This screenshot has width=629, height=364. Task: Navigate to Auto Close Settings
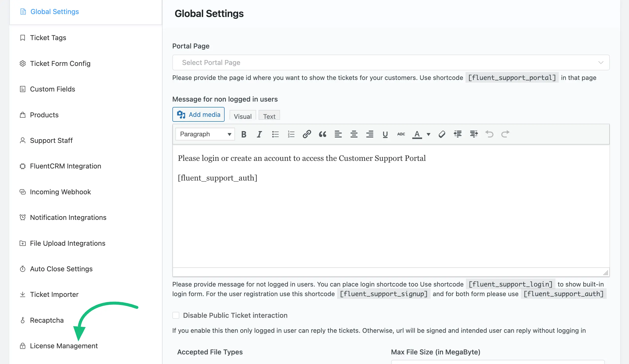tap(61, 269)
